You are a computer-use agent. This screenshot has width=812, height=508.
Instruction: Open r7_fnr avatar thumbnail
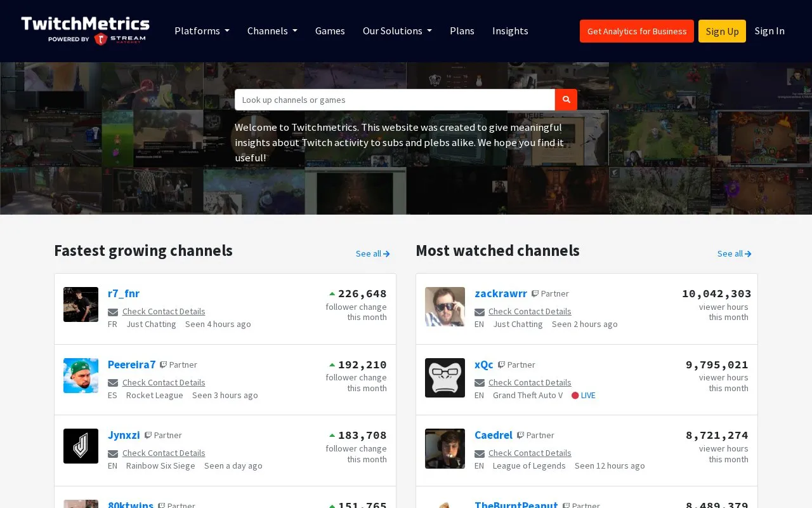coord(81,304)
